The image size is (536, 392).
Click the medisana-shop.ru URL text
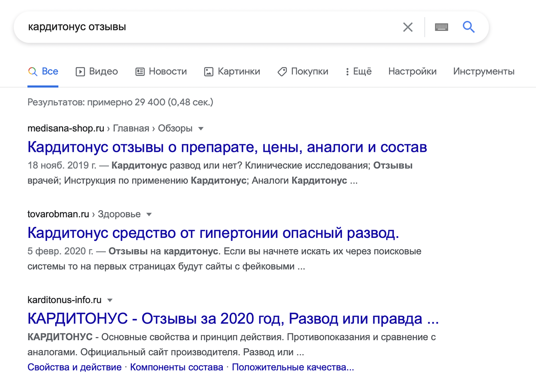(66, 128)
